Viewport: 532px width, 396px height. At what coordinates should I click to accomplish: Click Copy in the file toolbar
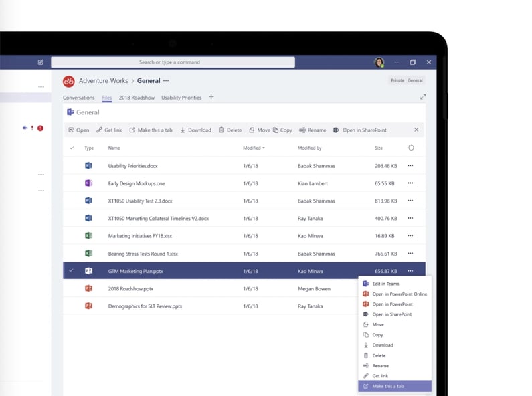(282, 130)
